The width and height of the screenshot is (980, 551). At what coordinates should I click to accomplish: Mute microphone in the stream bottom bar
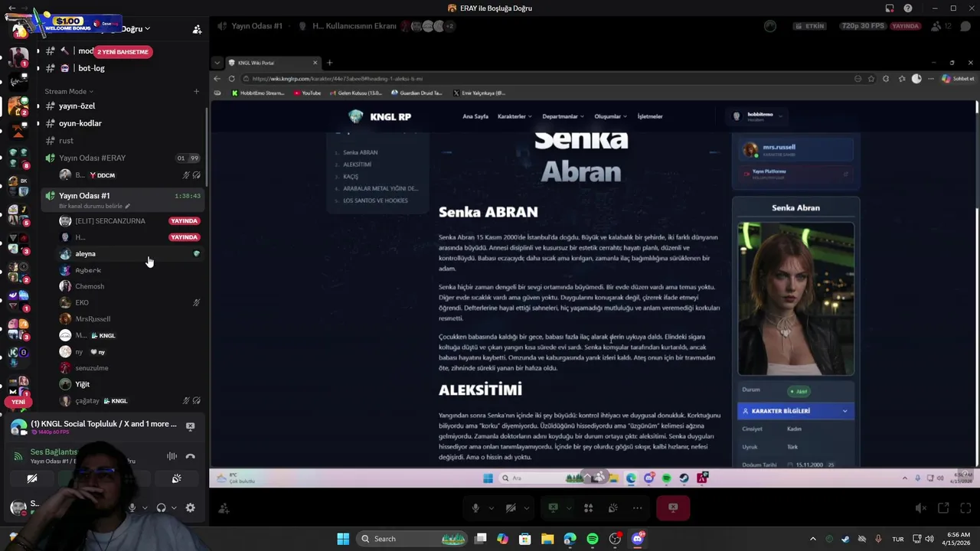pyautogui.click(x=475, y=508)
